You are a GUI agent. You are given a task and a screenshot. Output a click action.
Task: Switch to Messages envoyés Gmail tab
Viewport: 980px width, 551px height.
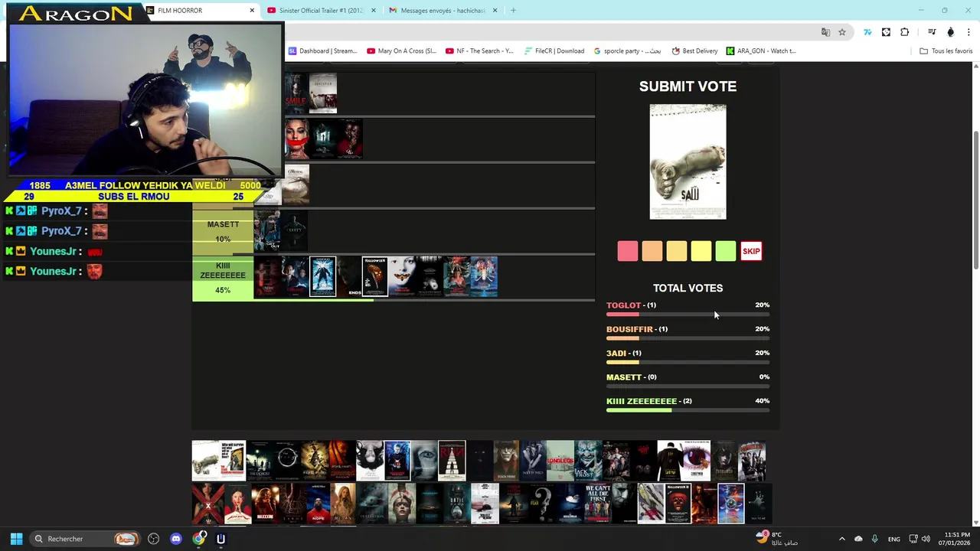pyautogui.click(x=443, y=11)
